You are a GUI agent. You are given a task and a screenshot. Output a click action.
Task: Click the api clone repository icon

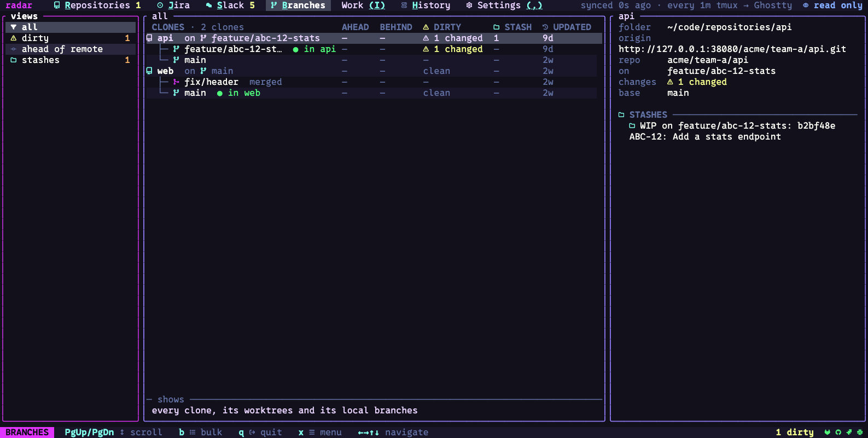coord(149,38)
